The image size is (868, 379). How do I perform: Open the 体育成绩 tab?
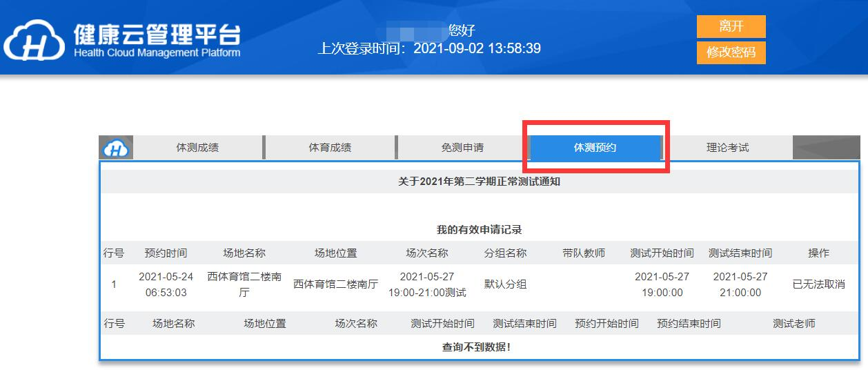pyautogui.click(x=330, y=148)
